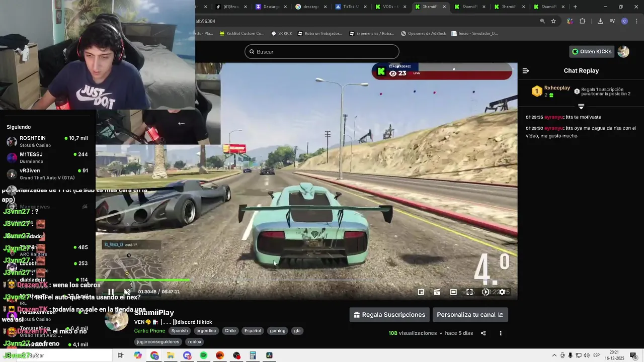
Task: Toggle mini player mode in video controls
Action: point(421,292)
